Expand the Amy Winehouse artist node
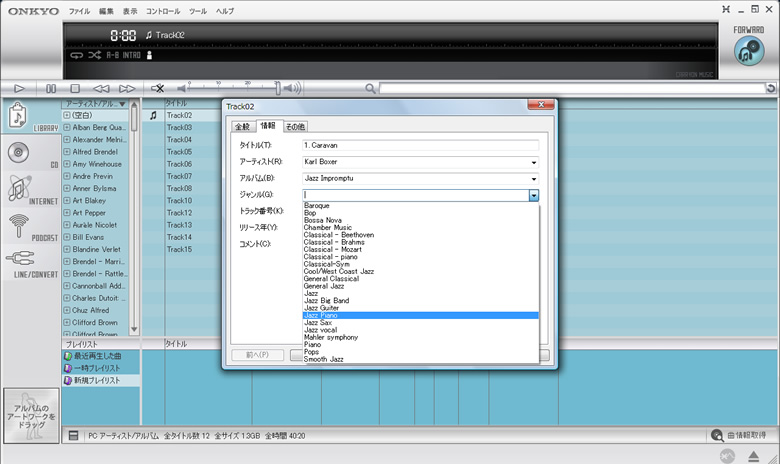The height and width of the screenshot is (464, 780). coord(67,164)
